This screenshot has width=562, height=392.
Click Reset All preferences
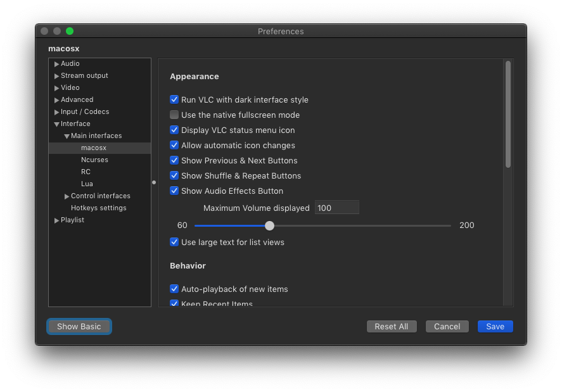click(392, 326)
